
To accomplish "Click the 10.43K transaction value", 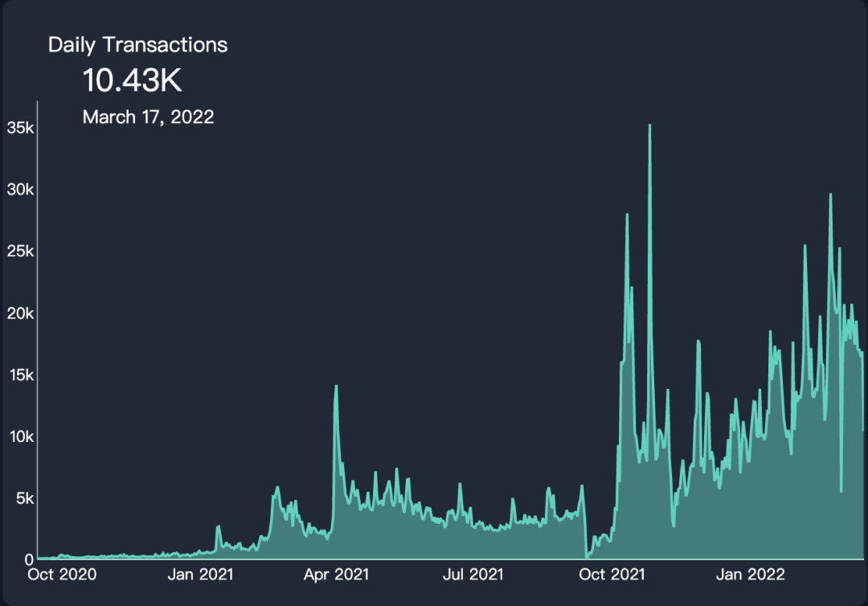I will (x=134, y=80).
